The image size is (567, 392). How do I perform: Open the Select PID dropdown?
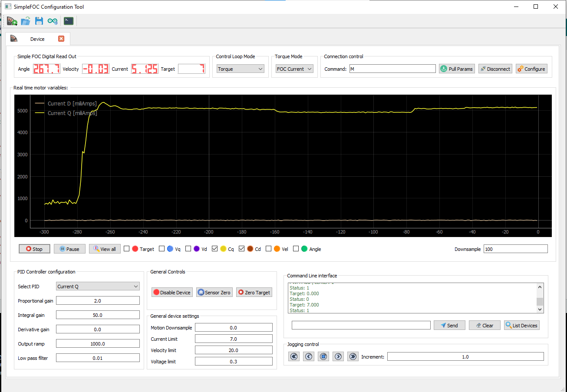[98, 286]
